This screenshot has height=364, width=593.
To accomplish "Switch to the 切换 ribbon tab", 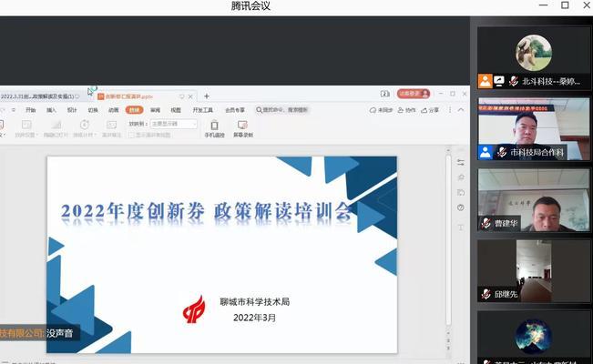I will tap(93, 110).
